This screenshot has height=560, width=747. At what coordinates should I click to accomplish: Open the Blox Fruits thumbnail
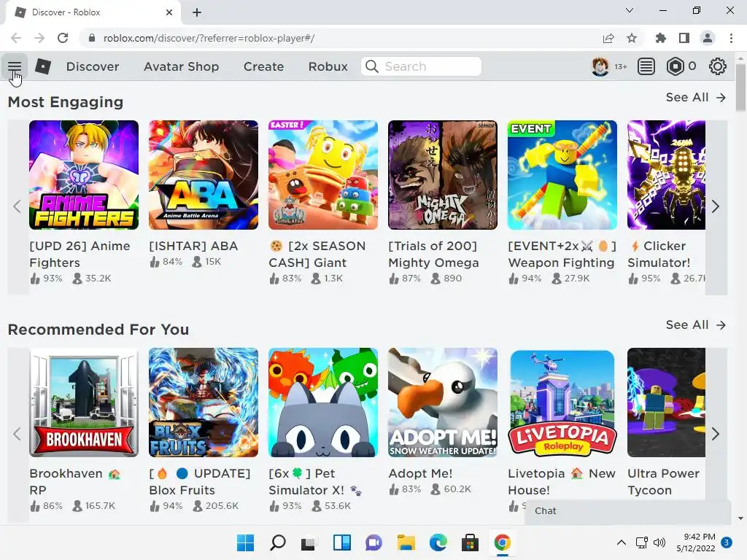click(204, 402)
